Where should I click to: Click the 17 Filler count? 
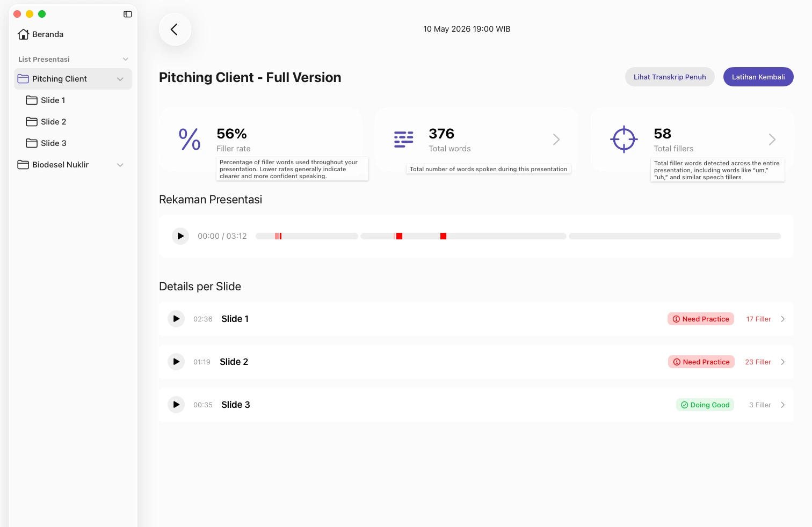tap(758, 319)
